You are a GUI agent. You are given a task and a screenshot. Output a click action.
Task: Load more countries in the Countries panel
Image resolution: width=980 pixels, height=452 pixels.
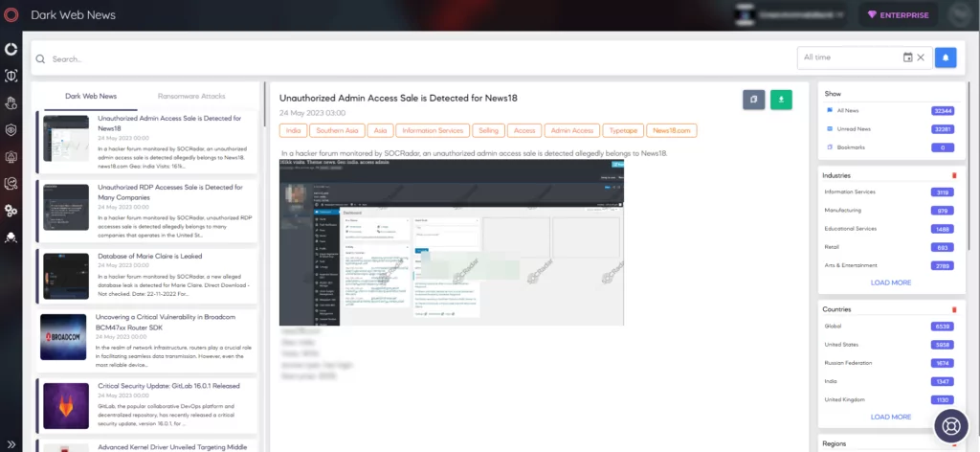[x=891, y=417]
